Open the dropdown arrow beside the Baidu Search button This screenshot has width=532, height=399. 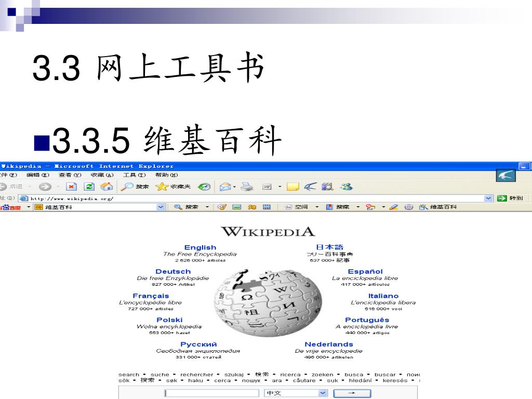coord(207,207)
